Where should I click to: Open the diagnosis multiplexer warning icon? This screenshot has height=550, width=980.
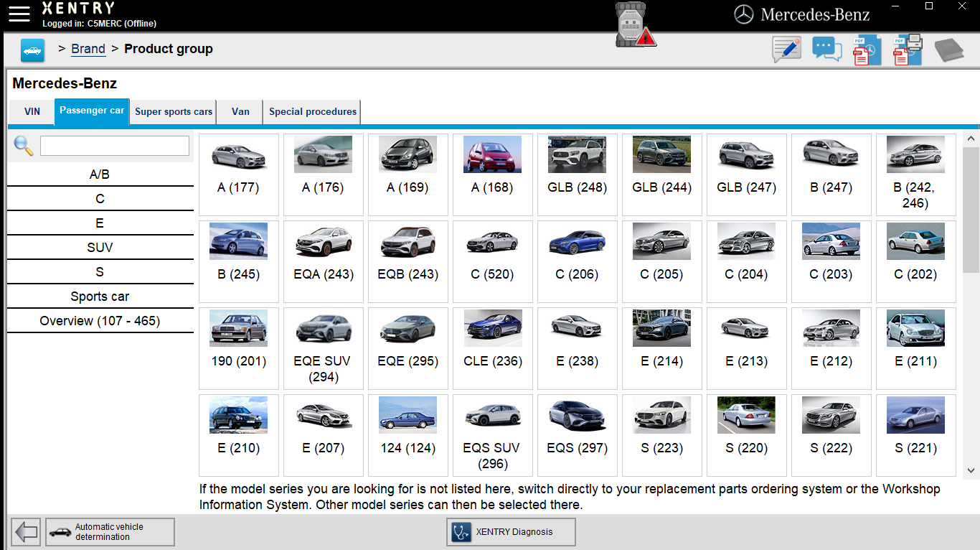(636, 25)
